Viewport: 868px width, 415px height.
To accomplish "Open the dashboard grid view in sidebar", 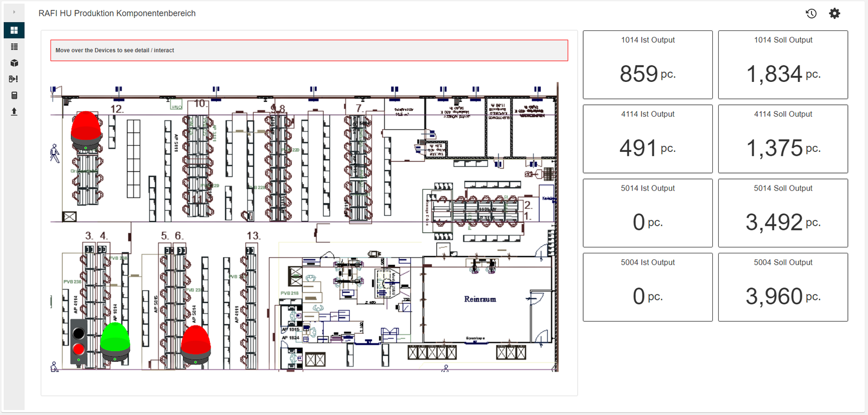I will click(14, 30).
